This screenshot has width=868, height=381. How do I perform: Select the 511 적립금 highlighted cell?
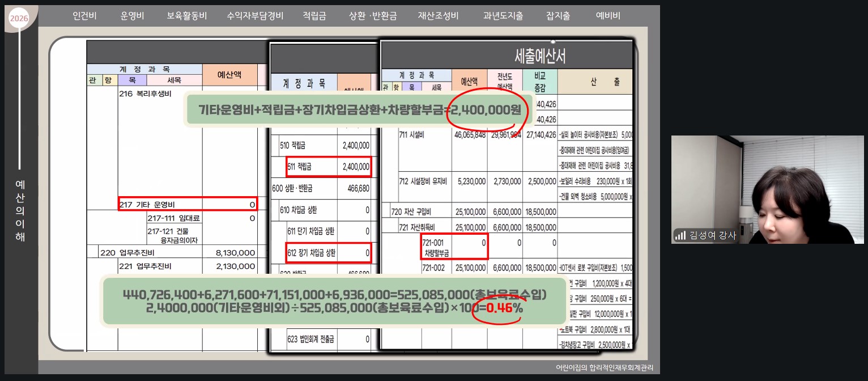click(x=329, y=167)
